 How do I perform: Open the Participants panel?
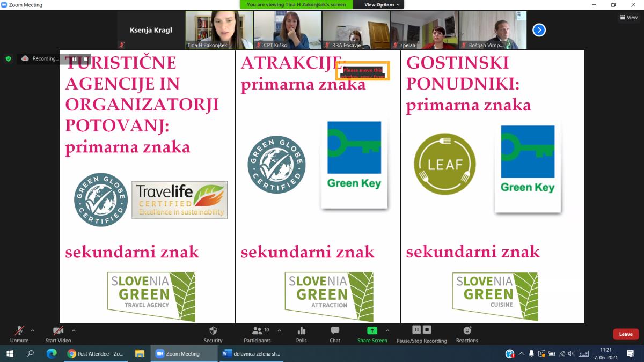(257, 332)
